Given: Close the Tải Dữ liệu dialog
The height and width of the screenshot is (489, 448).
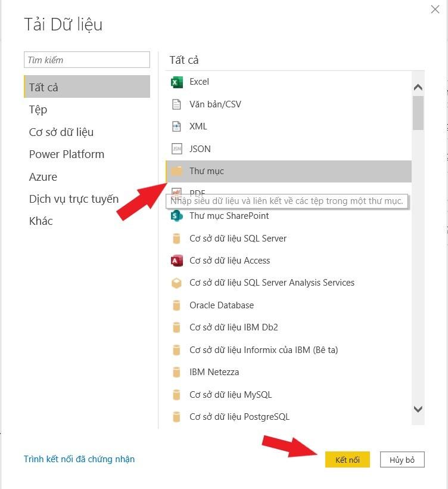Looking at the screenshot, I should [x=435, y=10].
